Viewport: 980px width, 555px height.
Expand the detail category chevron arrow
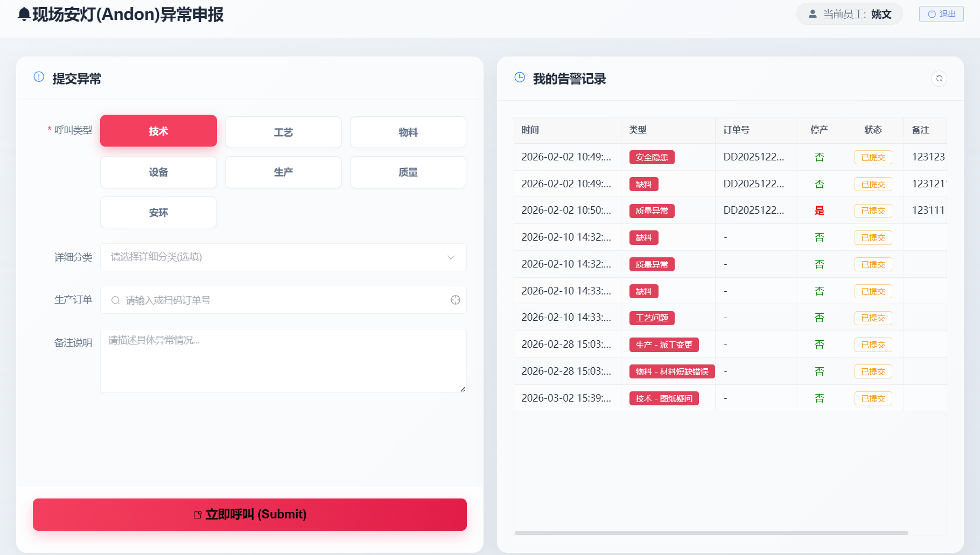[451, 257]
